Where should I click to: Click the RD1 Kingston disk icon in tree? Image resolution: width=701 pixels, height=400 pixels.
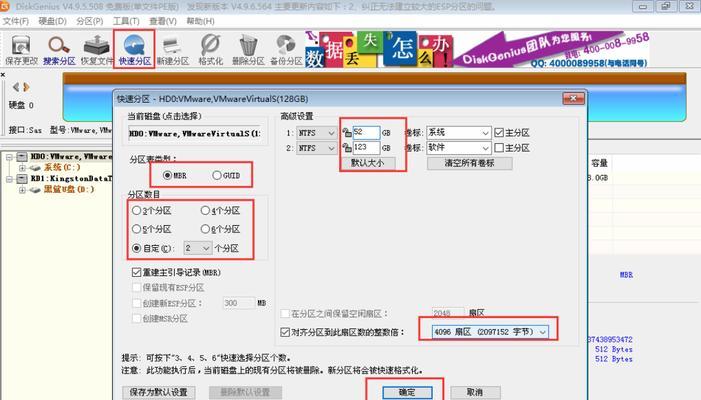(x=22, y=178)
